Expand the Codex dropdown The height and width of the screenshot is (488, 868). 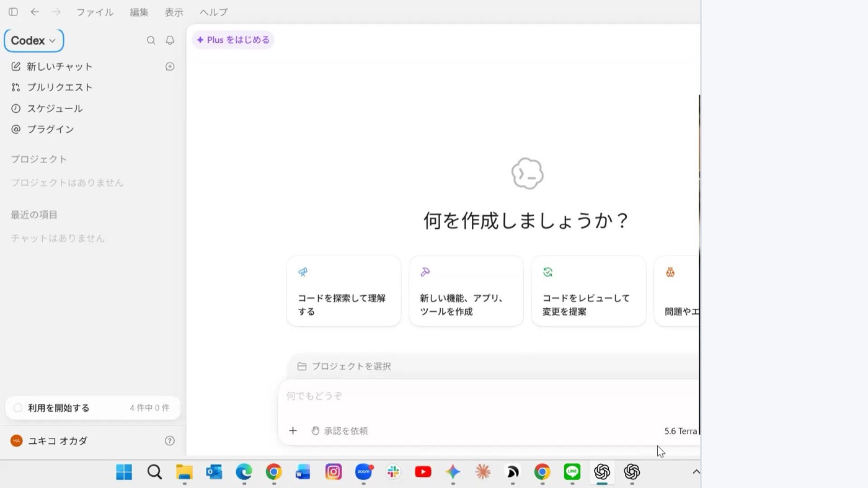click(x=34, y=40)
